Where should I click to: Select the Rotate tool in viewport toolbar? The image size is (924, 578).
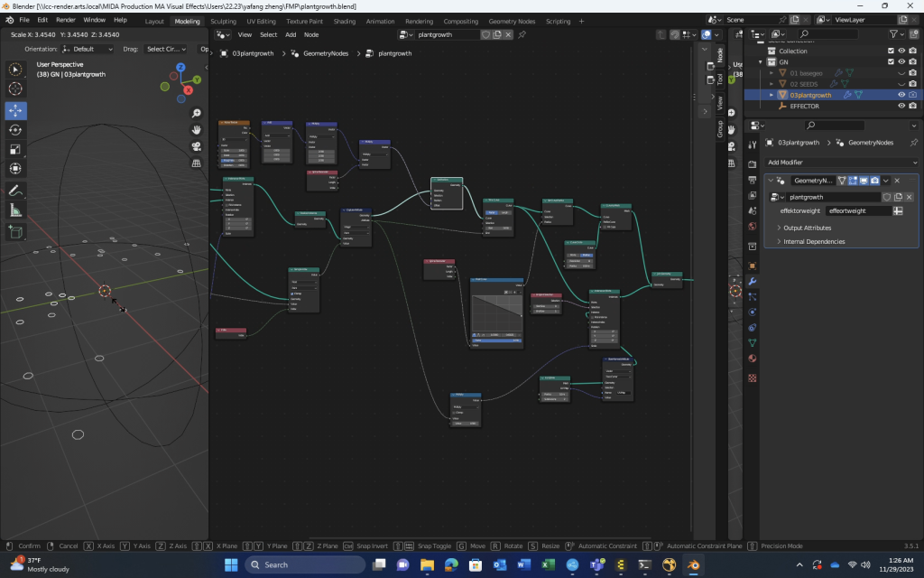pos(16,130)
